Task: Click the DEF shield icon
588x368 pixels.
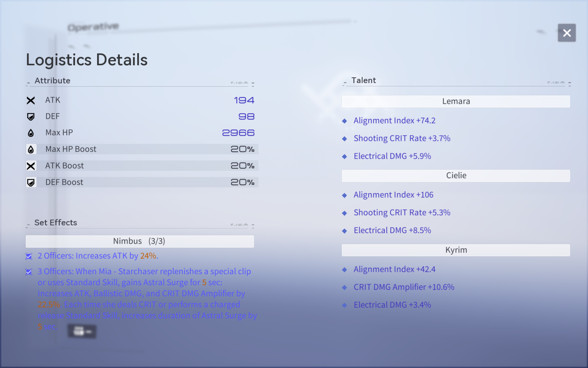Action: pyautogui.click(x=31, y=117)
